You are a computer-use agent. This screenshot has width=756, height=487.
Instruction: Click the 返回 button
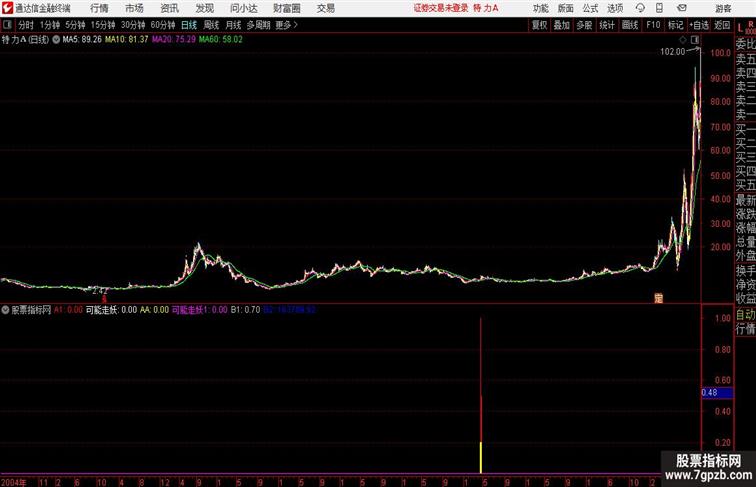(722, 25)
